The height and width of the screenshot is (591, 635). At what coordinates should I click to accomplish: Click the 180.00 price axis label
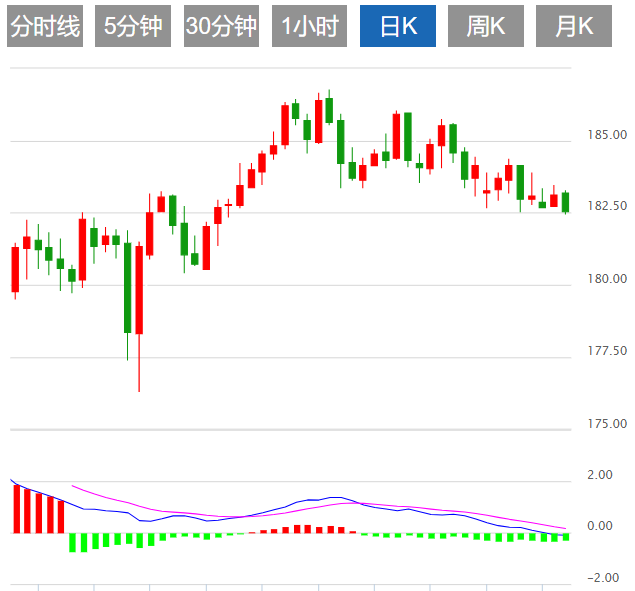[x=607, y=279]
